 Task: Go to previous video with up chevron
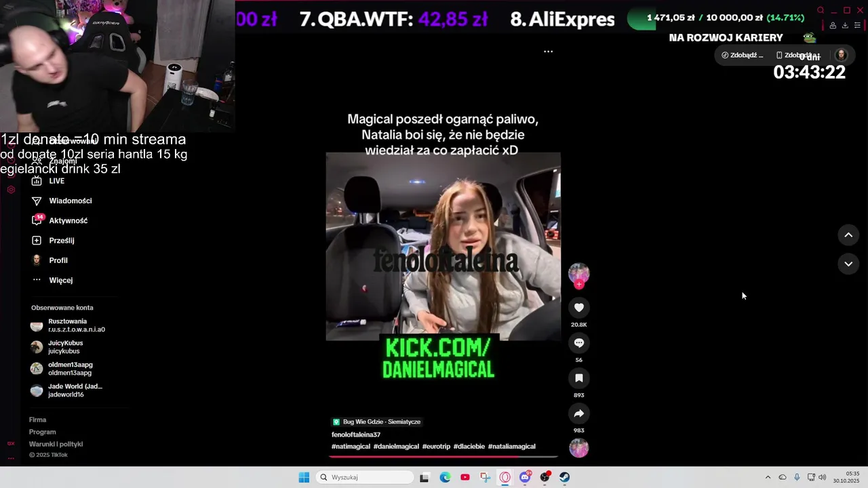tap(848, 235)
